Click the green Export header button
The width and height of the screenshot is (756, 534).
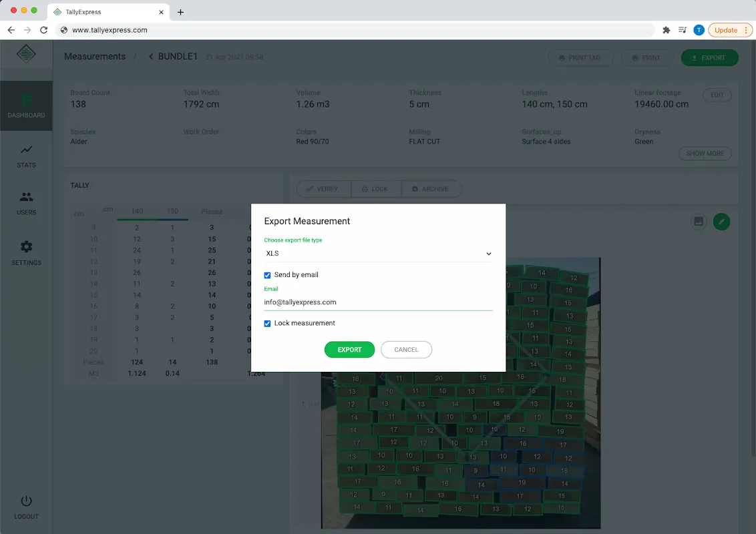709,58
